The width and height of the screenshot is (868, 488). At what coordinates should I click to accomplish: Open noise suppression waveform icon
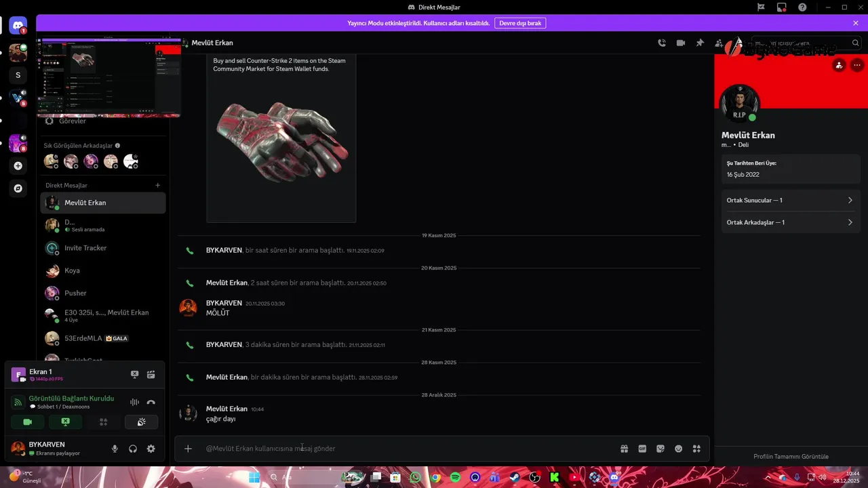134,402
